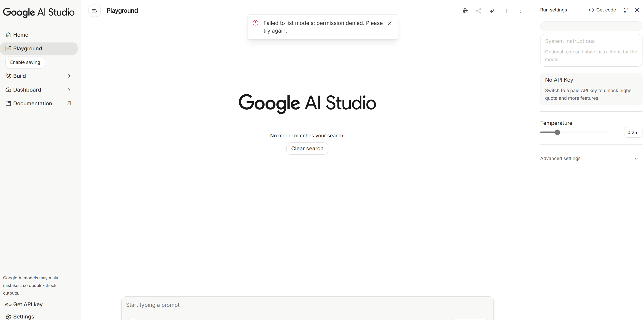Adjust the Temperature slider
Image resolution: width=644 pixels, height=320 pixels.
click(557, 132)
